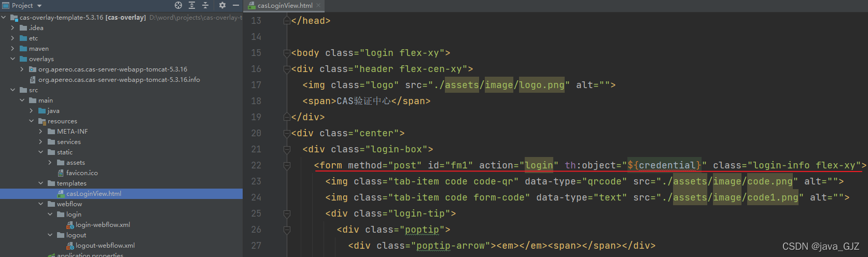This screenshot has height=257, width=868.
Task: Collapse the cas-overlay-template-5.3.16 root node
Action: (x=4, y=18)
